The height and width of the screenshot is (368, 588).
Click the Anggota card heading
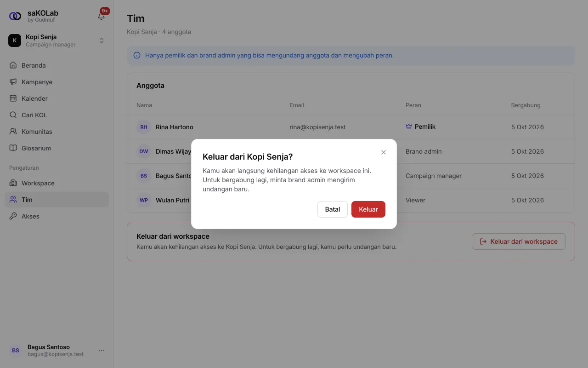click(x=150, y=86)
